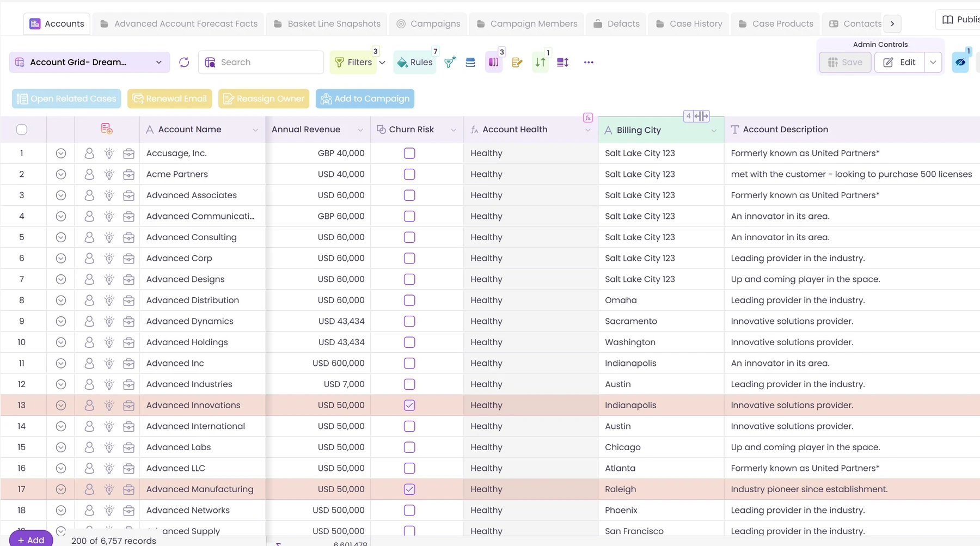Click the lightbulb icon in Advanced Associates row

109,195
